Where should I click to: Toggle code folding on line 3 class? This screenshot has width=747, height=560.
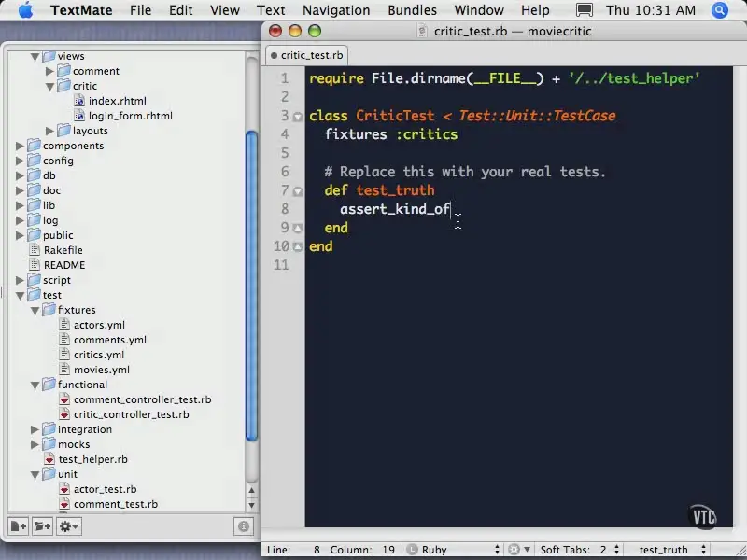(x=297, y=117)
